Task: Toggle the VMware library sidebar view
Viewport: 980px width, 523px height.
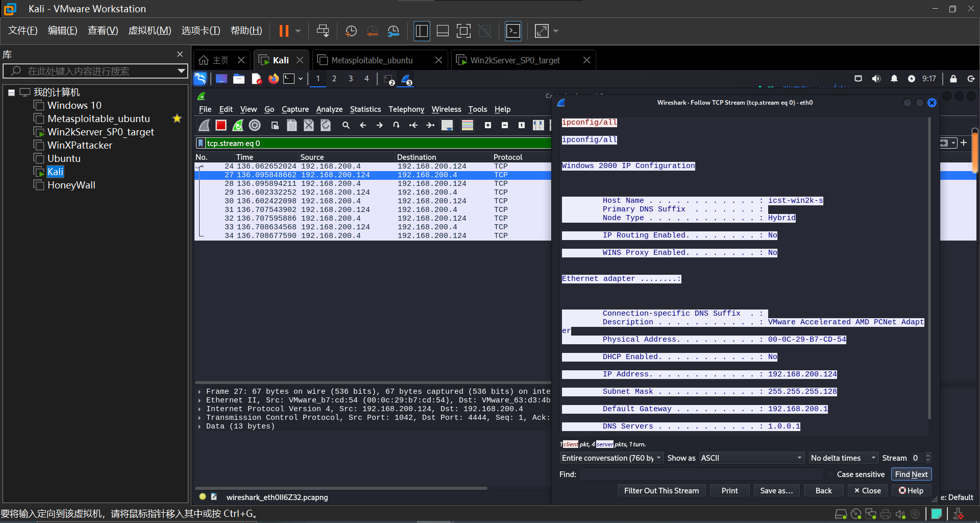Action: pos(422,31)
